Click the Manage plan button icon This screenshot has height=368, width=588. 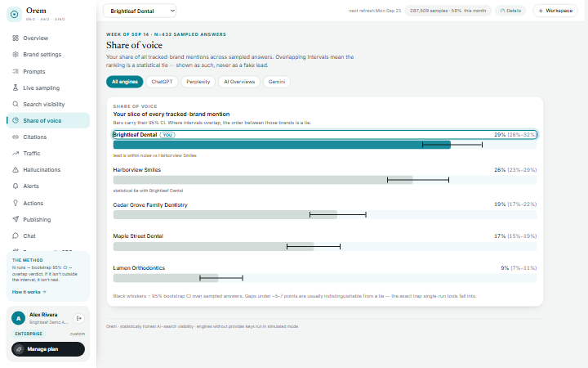point(19,349)
